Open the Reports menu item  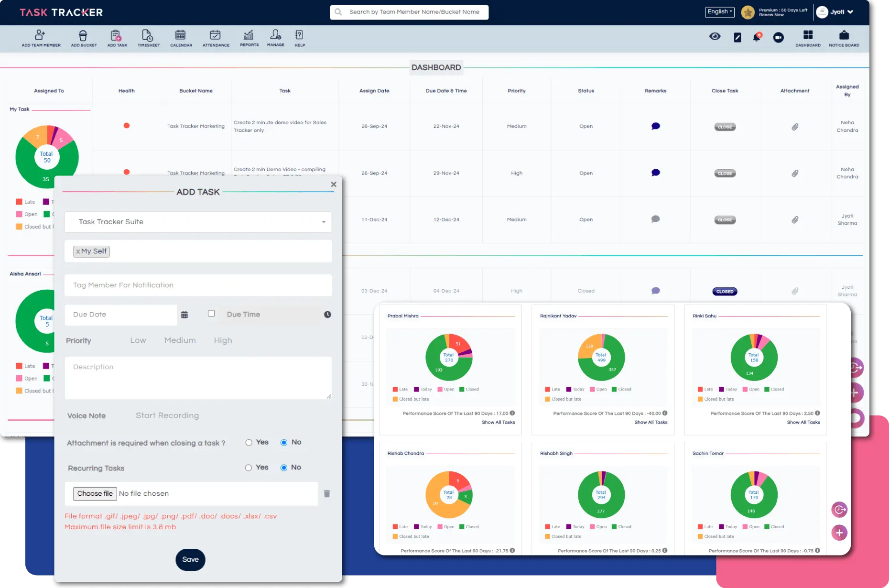(249, 38)
